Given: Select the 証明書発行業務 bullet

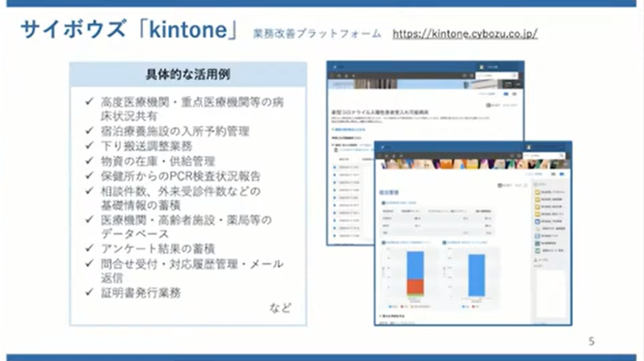Looking at the screenshot, I should pyautogui.click(x=141, y=293).
